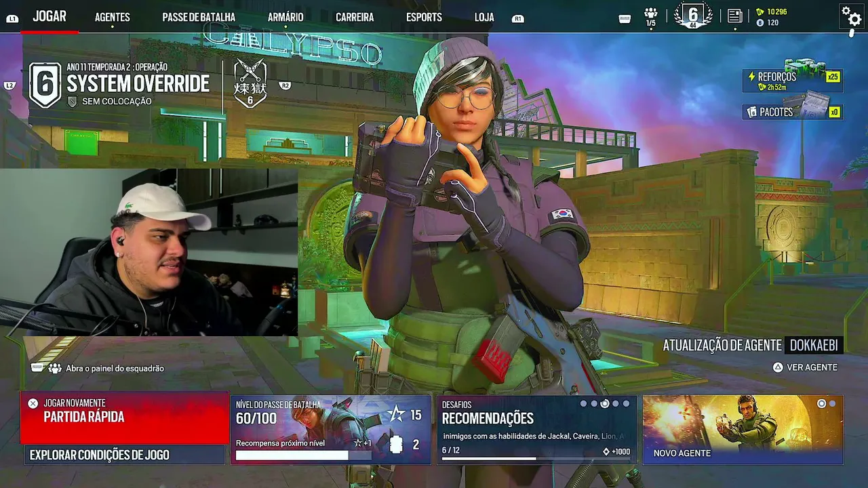Click the battle pass pack reward icon

pyautogui.click(x=397, y=445)
